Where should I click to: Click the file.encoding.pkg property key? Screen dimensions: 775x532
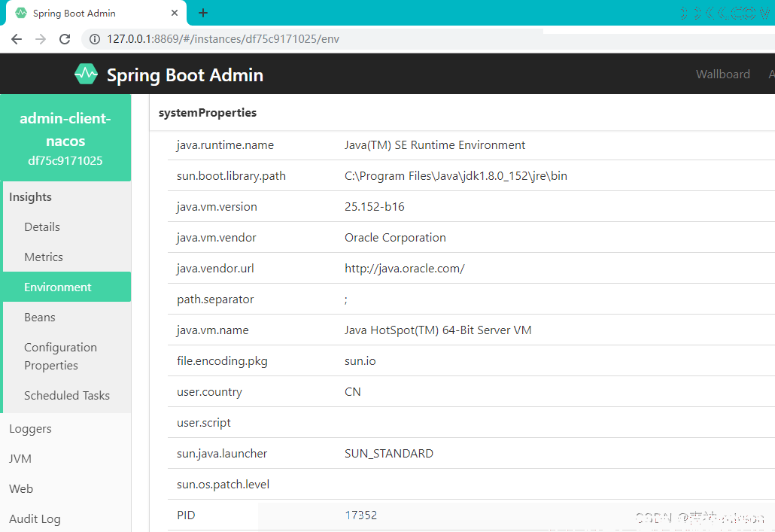click(x=222, y=361)
